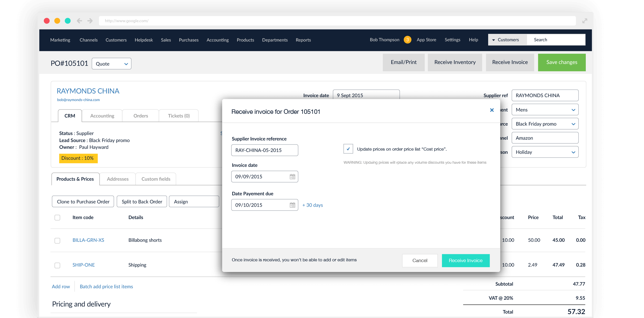Tick the BILLA-GRN-XS row checkbox
Image resolution: width=644 pixels, height=318 pixels.
point(57,240)
